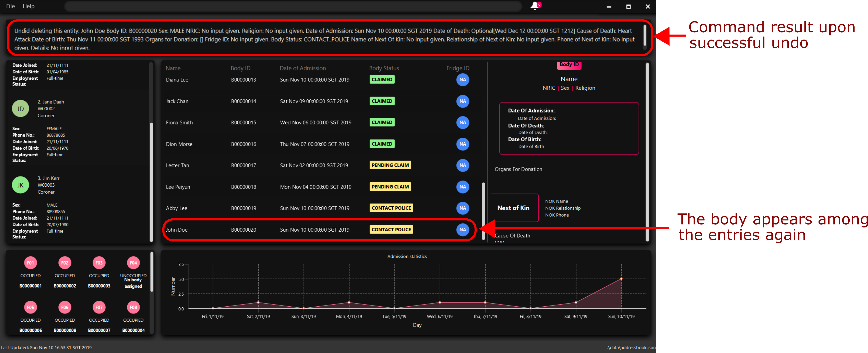The height and width of the screenshot is (353, 868).
Task: Click CONTACT POLICE status of John Doe
Action: point(391,229)
